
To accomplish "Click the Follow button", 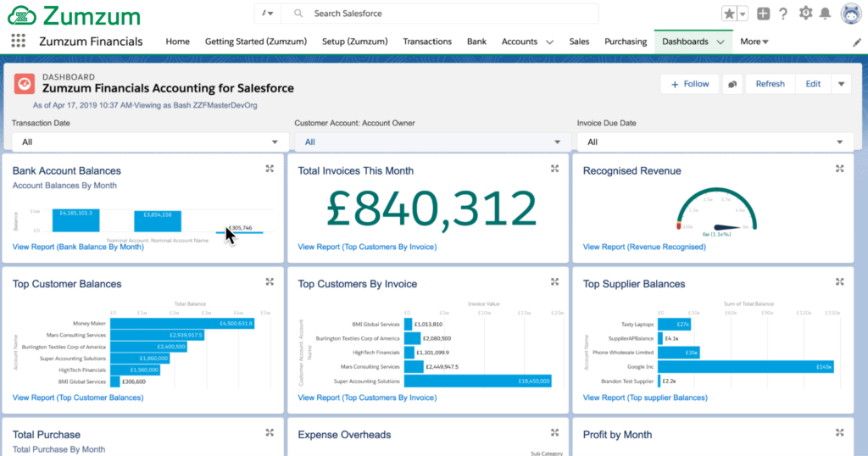I will click(690, 84).
